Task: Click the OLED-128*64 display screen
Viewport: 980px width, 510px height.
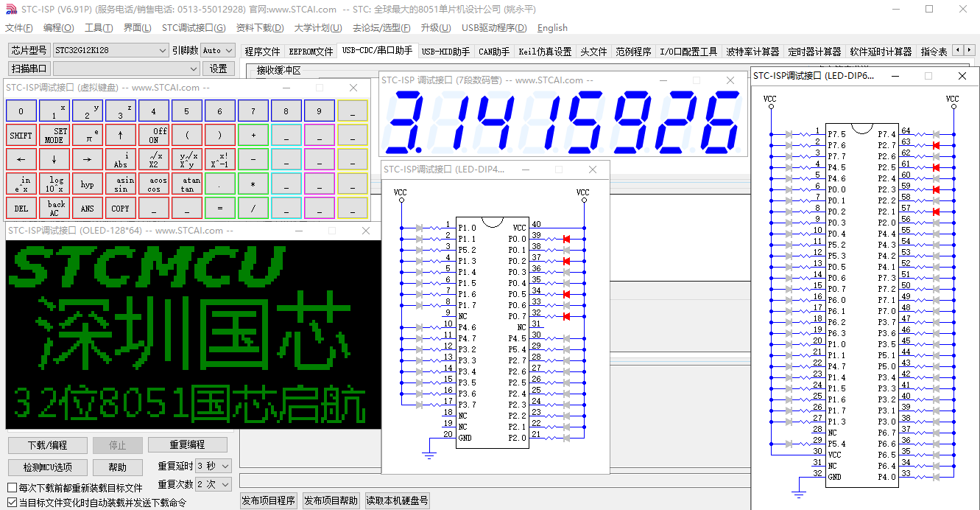Action: (x=193, y=334)
